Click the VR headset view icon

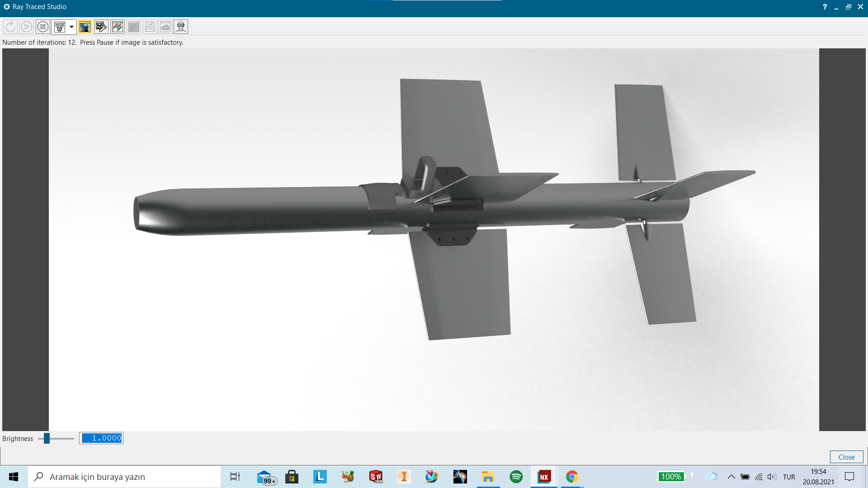pos(181,27)
